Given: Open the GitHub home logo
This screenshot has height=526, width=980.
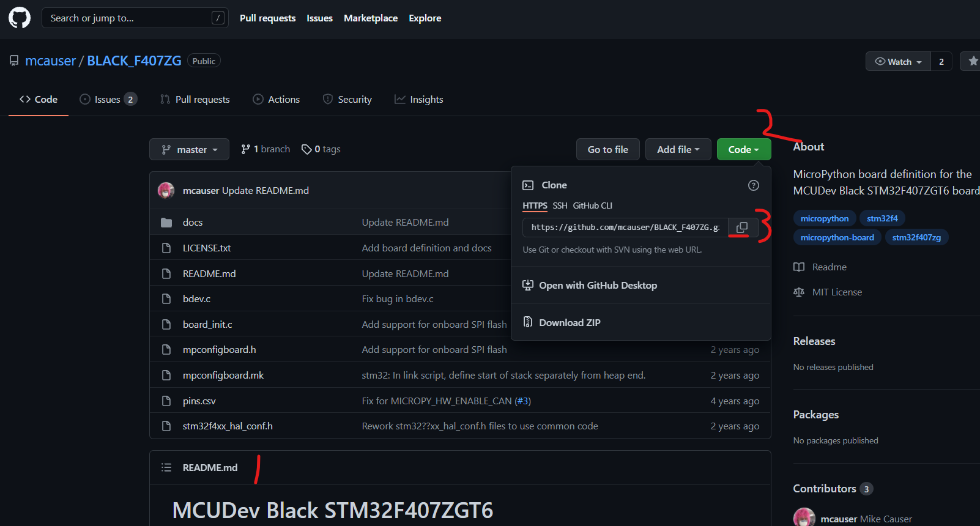Looking at the screenshot, I should (x=20, y=18).
